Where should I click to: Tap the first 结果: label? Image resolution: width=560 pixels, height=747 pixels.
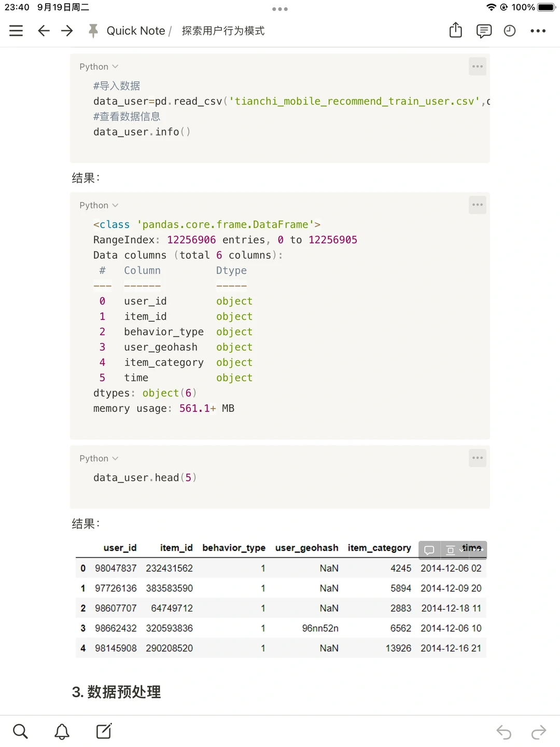pos(86,178)
